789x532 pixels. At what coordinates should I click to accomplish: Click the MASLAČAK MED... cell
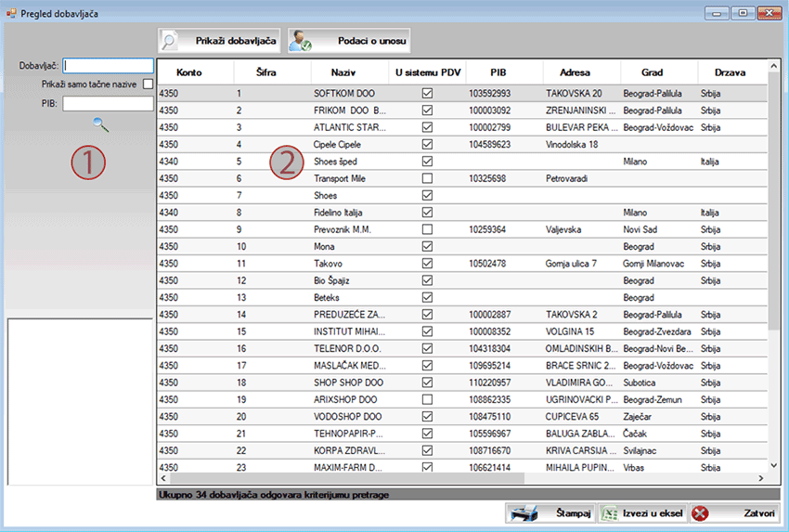pos(350,366)
